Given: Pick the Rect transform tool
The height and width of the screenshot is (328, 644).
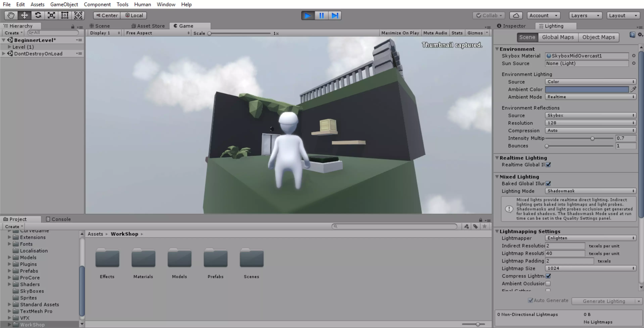Looking at the screenshot, I should (65, 15).
